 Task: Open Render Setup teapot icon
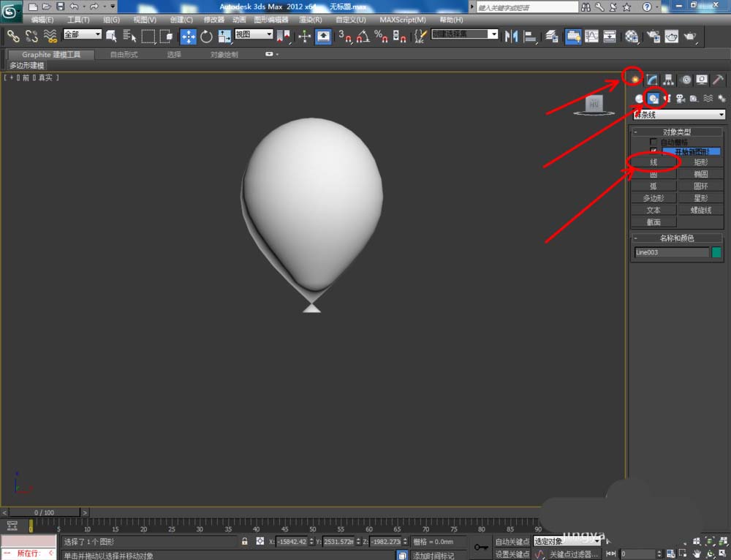point(654,36)
